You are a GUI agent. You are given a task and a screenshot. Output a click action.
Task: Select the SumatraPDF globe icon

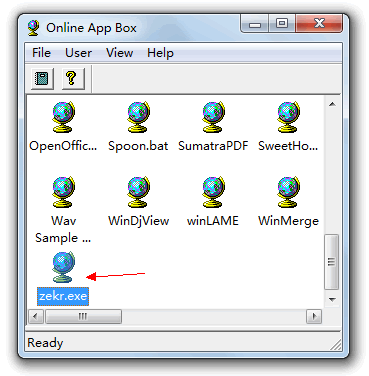[213, 117]
